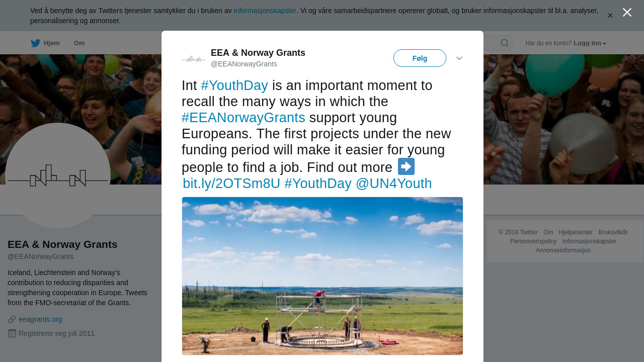
Task: Close the tweet overlay with X
Action: coord(627,13)
